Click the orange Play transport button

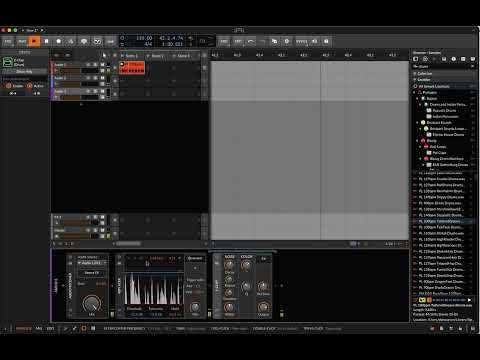pyautogui.click(x=34, y=41)
